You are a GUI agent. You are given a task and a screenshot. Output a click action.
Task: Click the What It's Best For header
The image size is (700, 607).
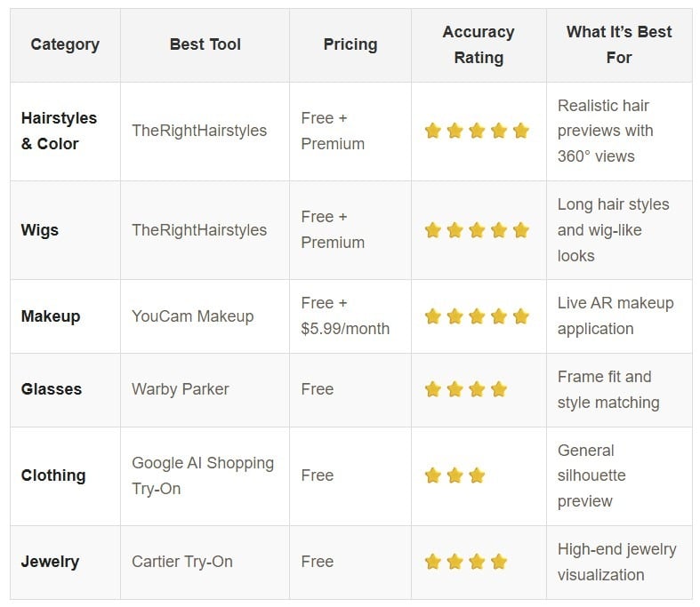pos(619,44)
